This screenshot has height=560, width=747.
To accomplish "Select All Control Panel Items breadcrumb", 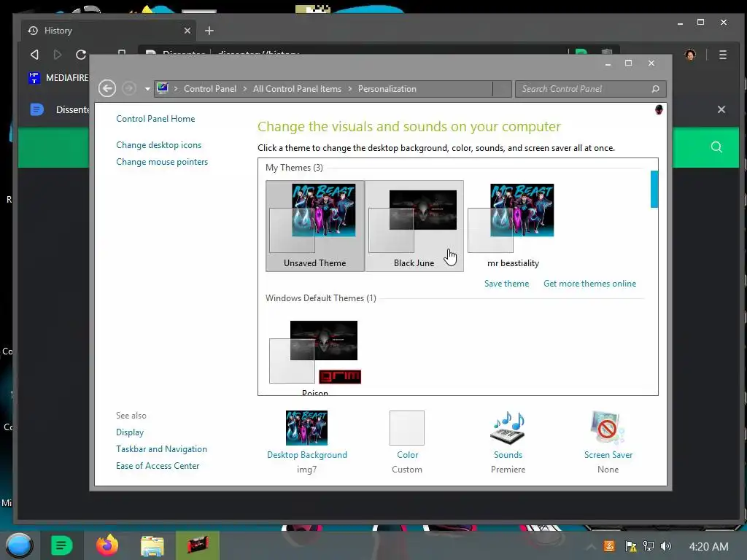I will 298,89.
